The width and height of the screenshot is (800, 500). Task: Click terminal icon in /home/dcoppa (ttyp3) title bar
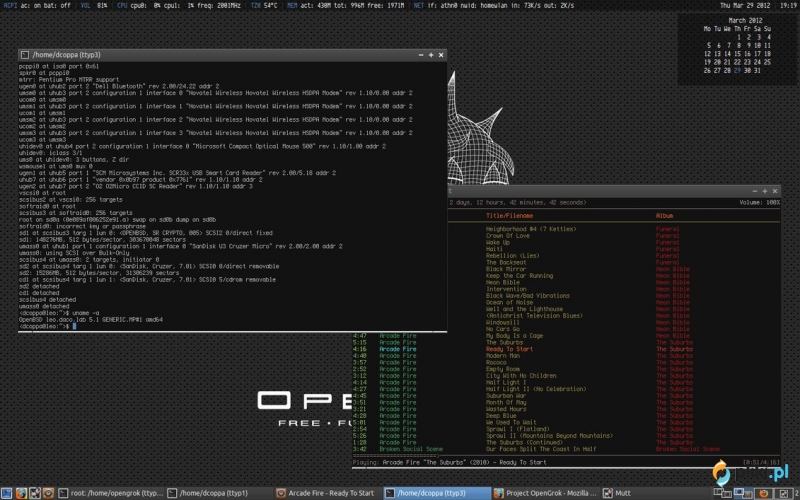[24, 55]
